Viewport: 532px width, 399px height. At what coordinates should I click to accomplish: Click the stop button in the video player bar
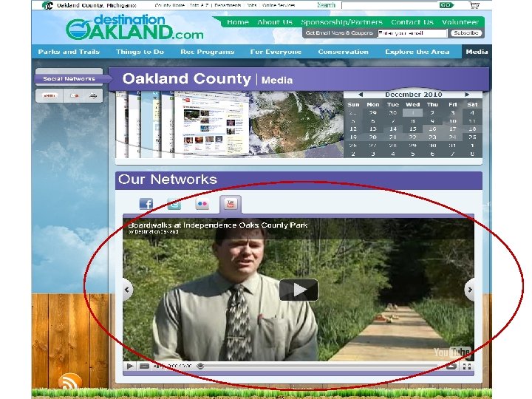point(144,366)
